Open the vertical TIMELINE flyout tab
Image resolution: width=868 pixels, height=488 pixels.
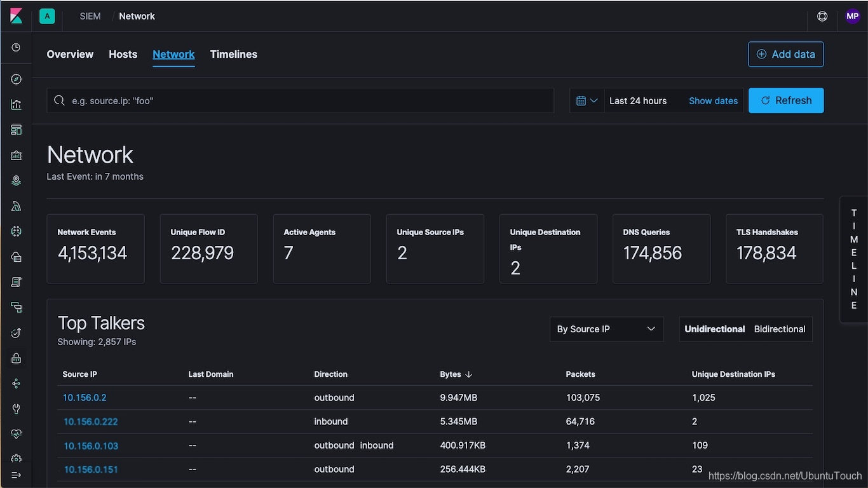(854, 259)
